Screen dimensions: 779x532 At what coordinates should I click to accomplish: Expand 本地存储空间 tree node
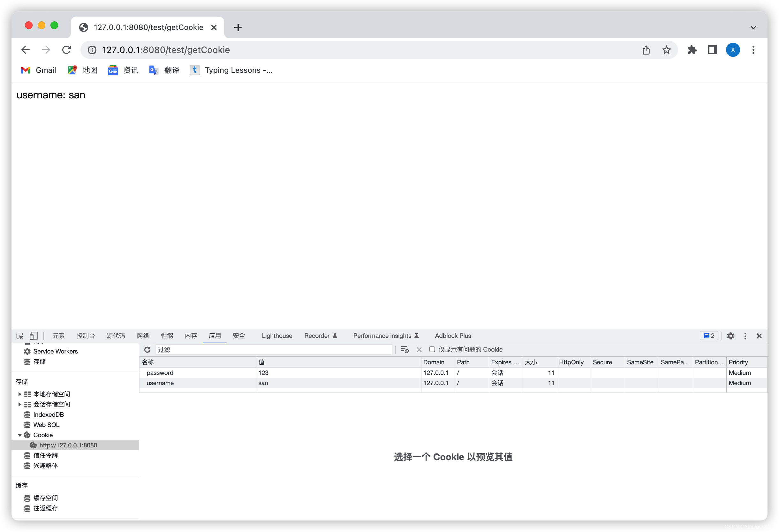pyautogui.click(x=20, y=394)
